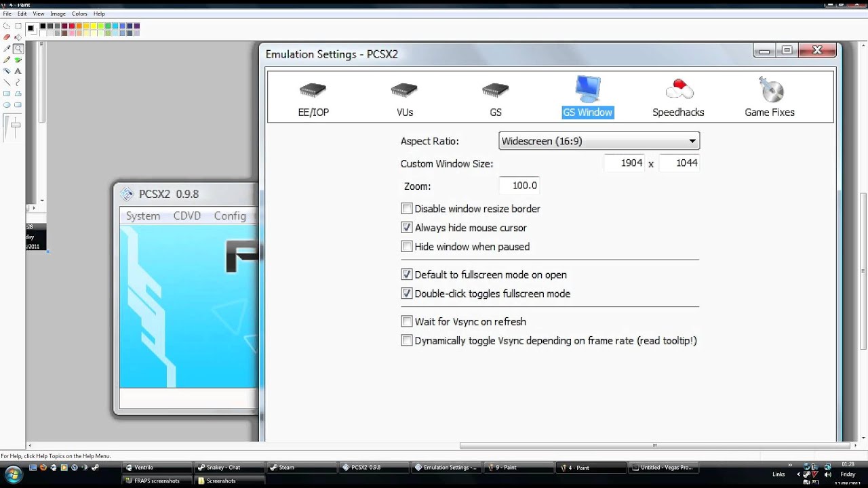Open the Screenshots folder taskbar button
Image resolution: width=868 pixels, height=488 pixels.
229,481
